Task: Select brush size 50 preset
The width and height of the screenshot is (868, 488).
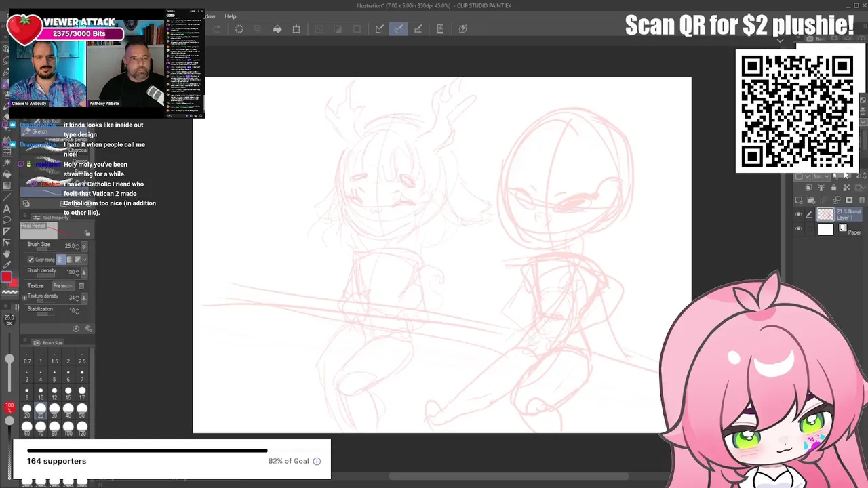Action: pos(82,410)
